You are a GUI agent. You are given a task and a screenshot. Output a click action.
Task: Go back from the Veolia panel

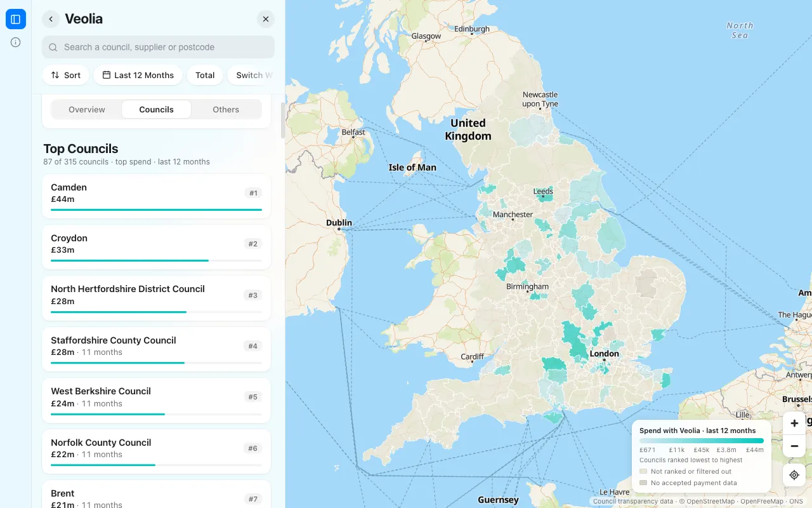pyautogui.click(x=51, y=19)
